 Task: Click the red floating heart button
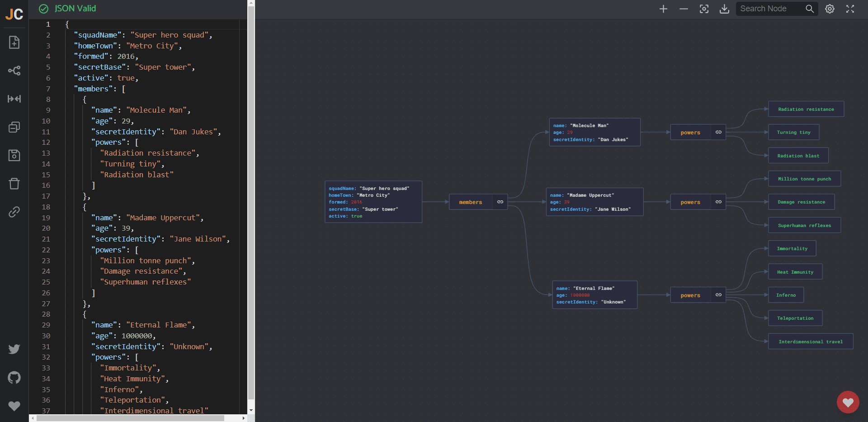pos(848,402)
